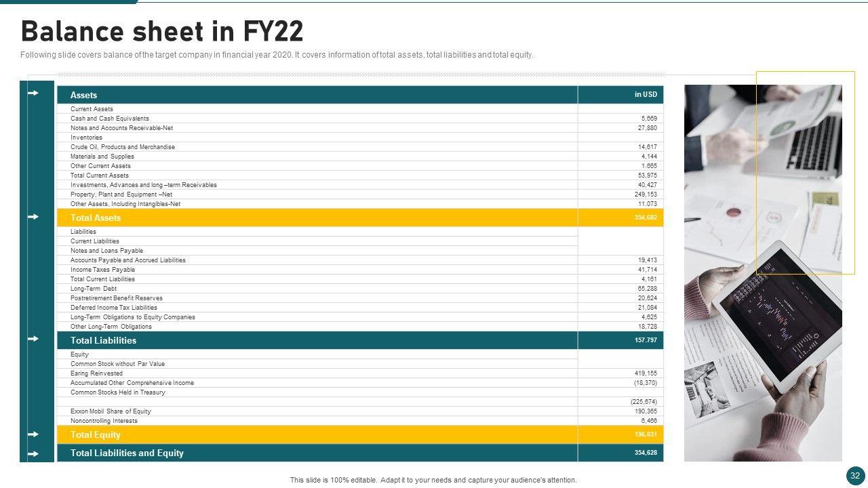The width and height of the screenshot is (868, 488).
Task: Select the Total Assets value 354,682
Action: [646, 218]
